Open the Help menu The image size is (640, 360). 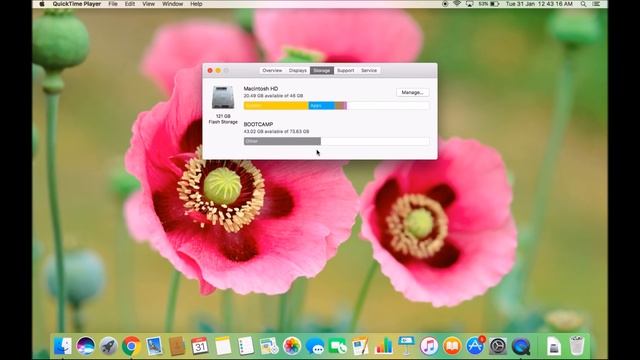196,4
